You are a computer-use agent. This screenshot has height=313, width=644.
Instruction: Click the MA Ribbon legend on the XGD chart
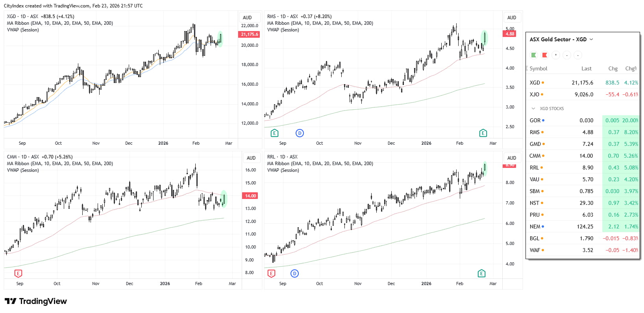click(x=60, y=23)
